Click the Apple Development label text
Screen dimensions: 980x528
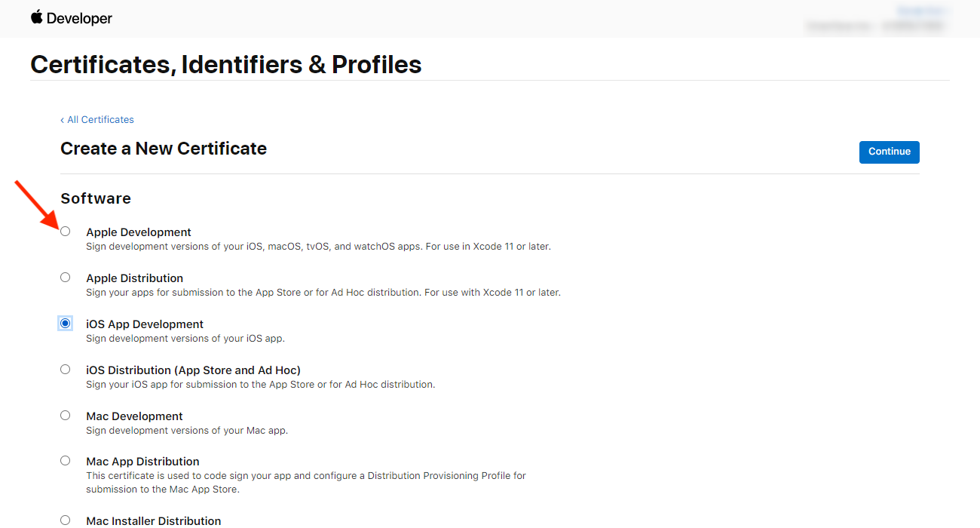[139, 232]
